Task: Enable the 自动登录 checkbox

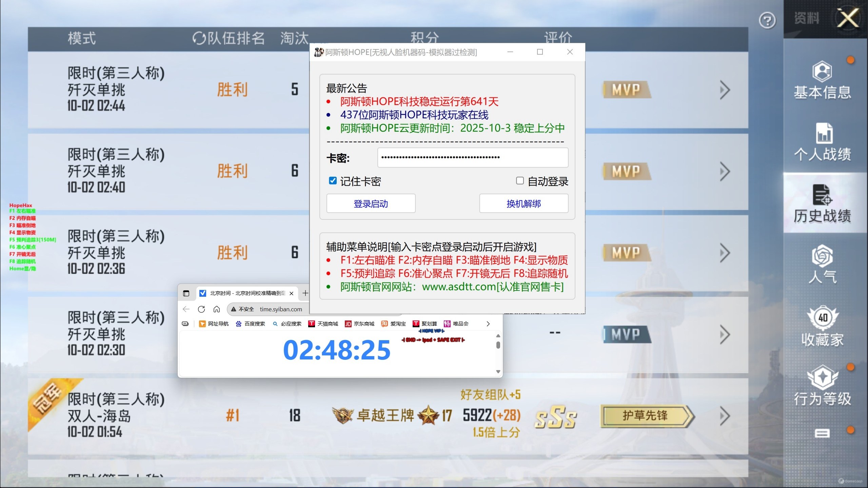Action: pos(520,181)
